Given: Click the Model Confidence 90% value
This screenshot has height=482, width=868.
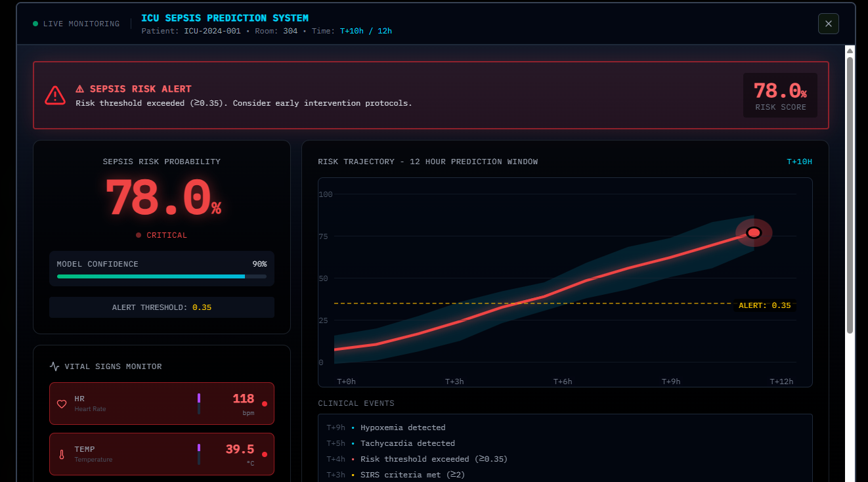Looking at the screenshot, I should [x=259, y=264].
